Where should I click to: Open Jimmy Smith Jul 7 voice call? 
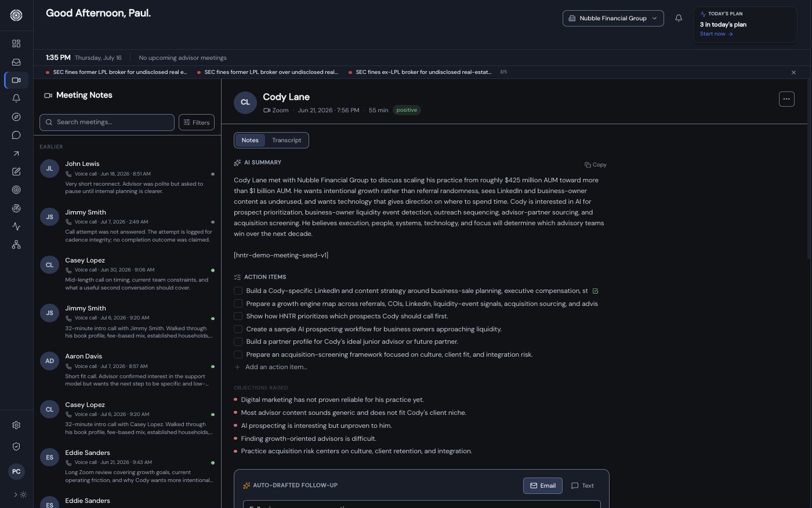[127, 226]
